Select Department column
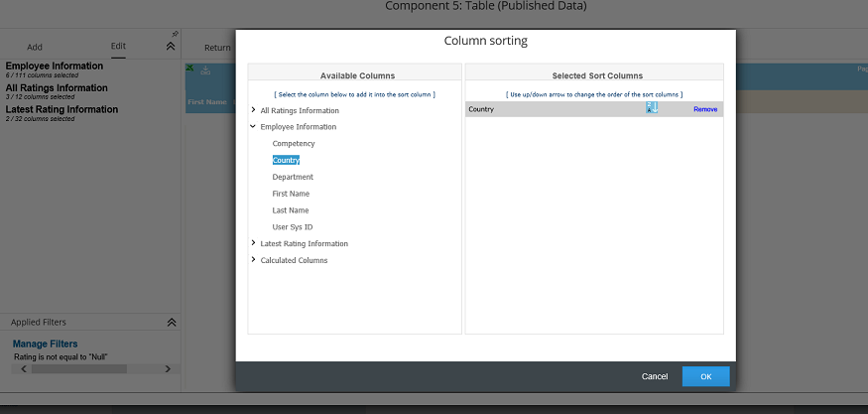868x414 pixels. click(293, 177)
